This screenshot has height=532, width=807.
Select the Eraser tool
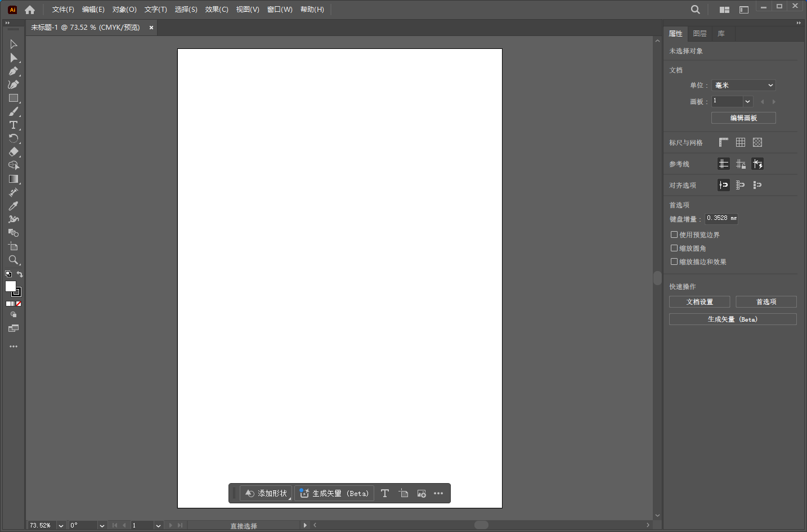tap(14, 152)
